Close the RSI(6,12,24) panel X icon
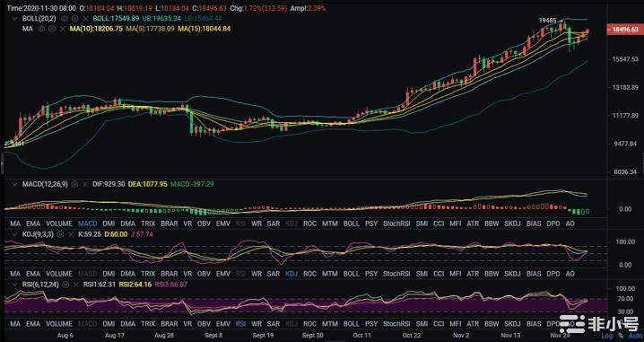The height and width of the screenshot is (342, 644). click(75, 285)
